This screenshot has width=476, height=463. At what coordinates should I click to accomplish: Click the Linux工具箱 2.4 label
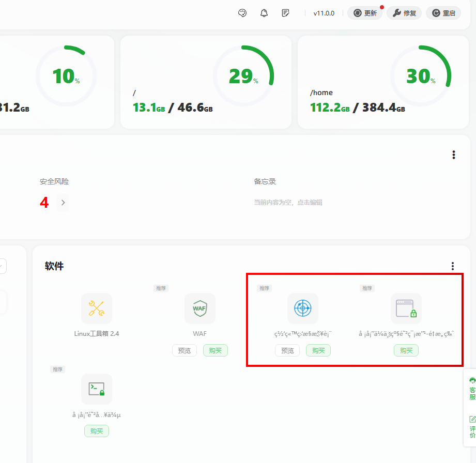97,334
